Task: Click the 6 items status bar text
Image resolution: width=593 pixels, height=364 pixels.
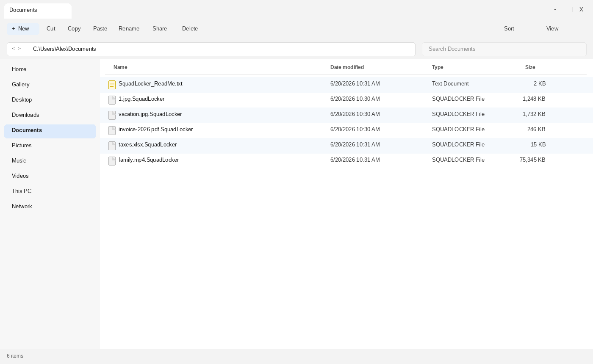Action: click(15, 356)
